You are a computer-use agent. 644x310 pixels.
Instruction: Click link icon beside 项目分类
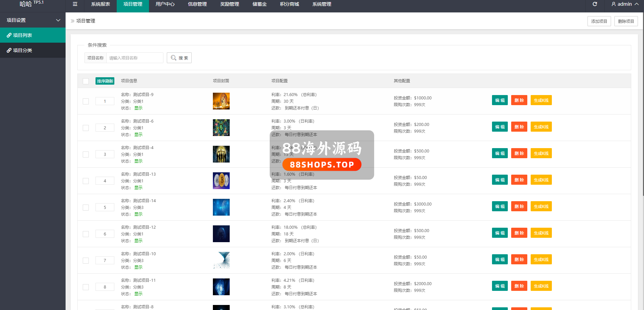9,50
